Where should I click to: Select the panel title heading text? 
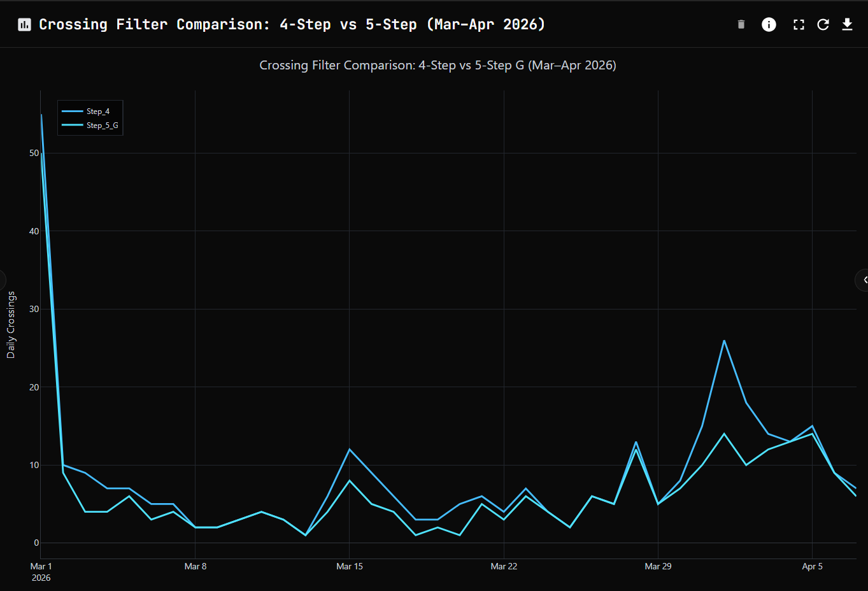(x=292, y=25)
